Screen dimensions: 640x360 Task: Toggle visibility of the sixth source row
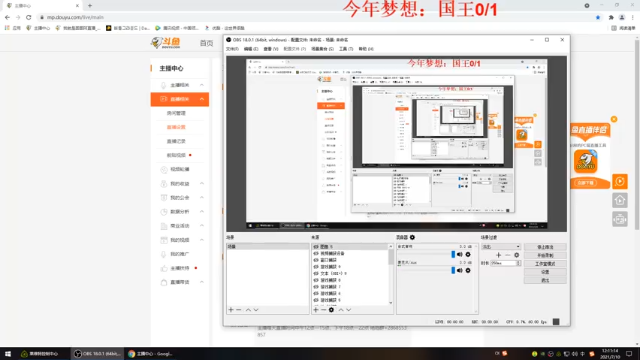tap(316, 280)
